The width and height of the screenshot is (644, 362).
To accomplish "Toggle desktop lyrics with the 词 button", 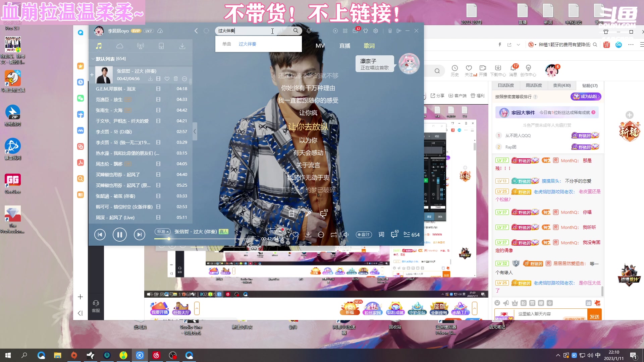I will pyautogui.click(x=381, y=235).
